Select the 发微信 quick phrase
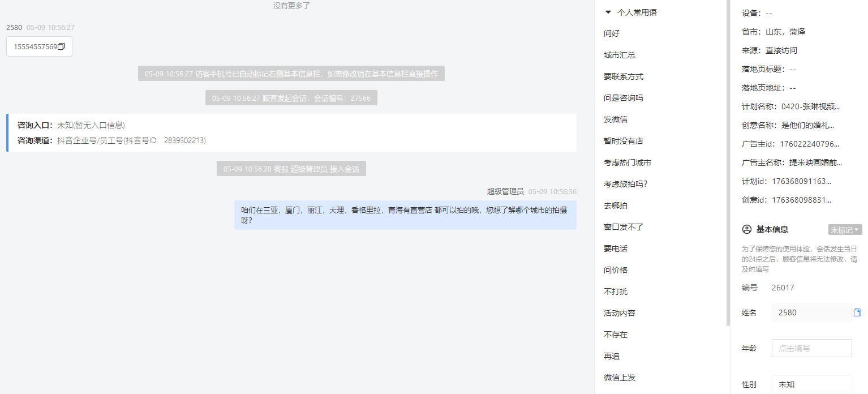 [x=616, y=119]
